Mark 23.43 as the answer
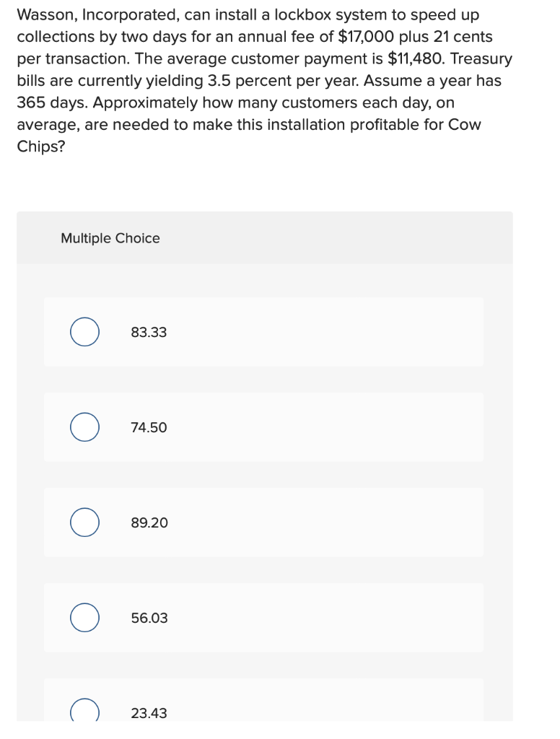The width and height of the screenshot is (560, 739). pos(148,713)
